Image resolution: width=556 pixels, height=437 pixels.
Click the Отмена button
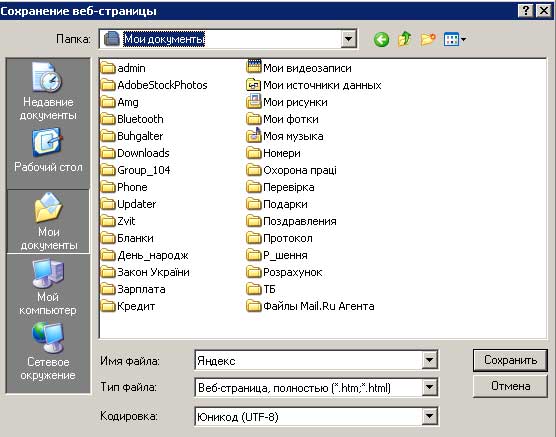pos(510,386)
